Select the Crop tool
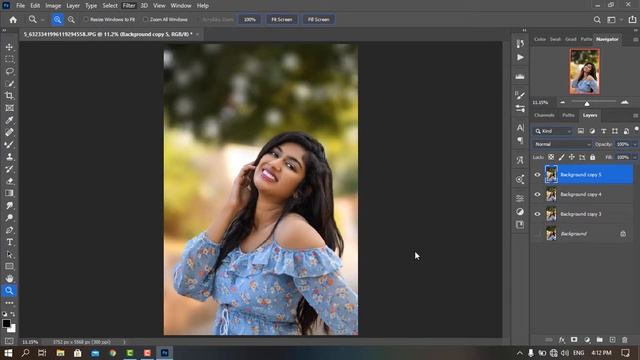 (x=9, y=96)
